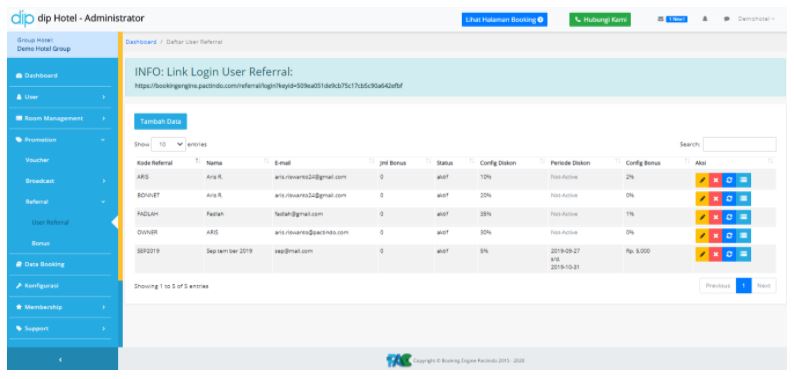The height and width of the screenshot is (379, 794).
Task: Click the red delete icon for SEP2019 row
Action: [x=715, y=254]
